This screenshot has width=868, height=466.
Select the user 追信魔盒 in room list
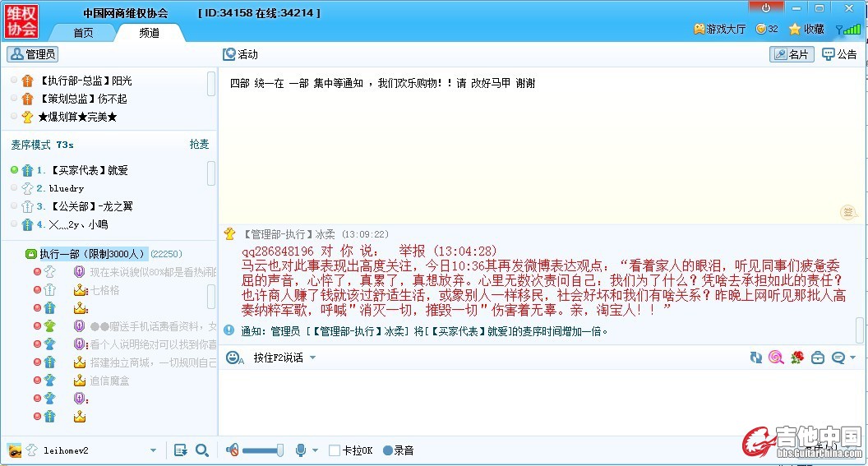coord(109,381)
